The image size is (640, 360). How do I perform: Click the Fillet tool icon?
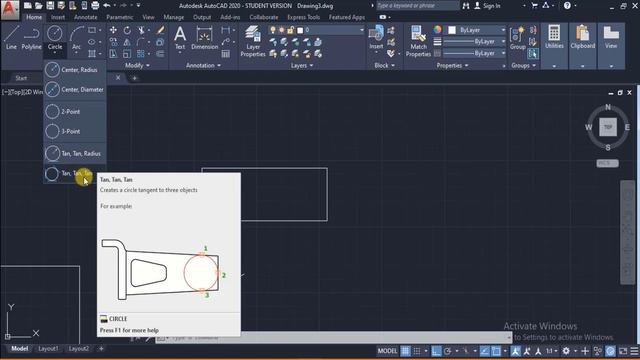click(141, 42)
